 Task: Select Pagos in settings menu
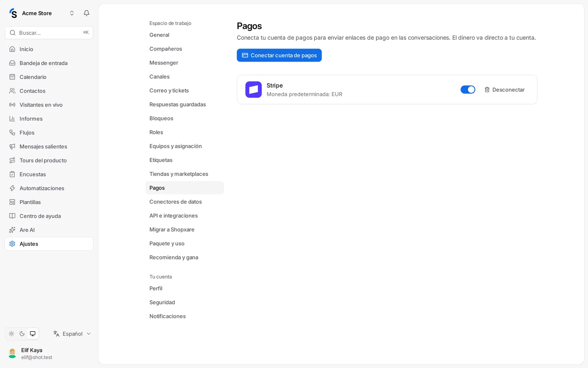(184, 188)
